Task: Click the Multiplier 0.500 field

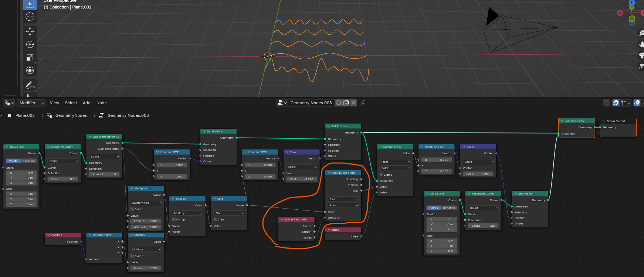Action: (x=146, y=221)
